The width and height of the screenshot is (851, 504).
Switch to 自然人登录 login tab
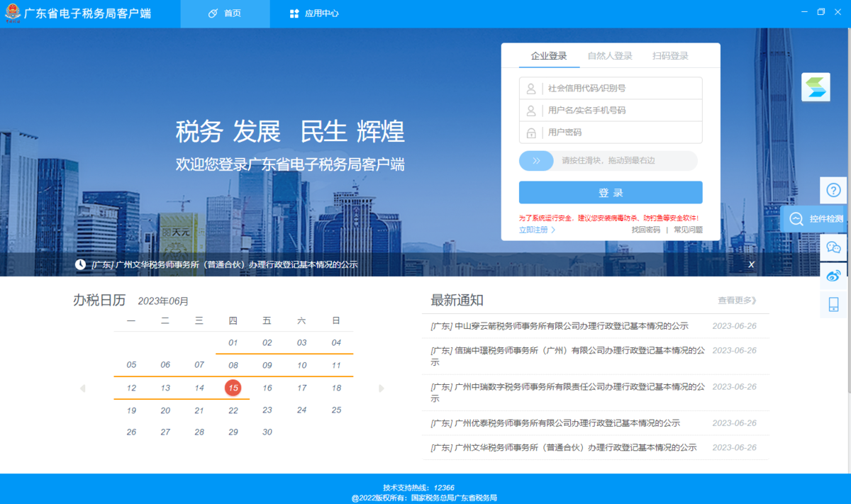pyautogui.click(x=610, y=56)
